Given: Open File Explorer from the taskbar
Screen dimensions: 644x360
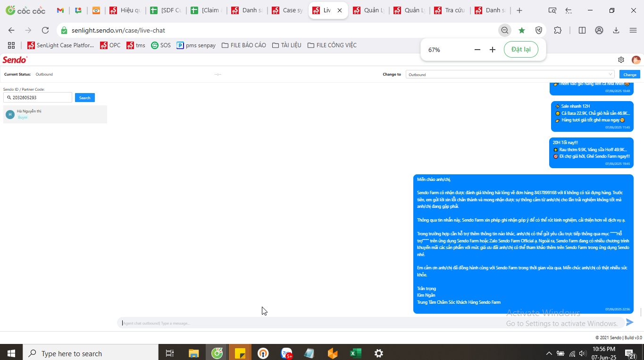Looking at the screenshot, I should [x=194, y=353].
